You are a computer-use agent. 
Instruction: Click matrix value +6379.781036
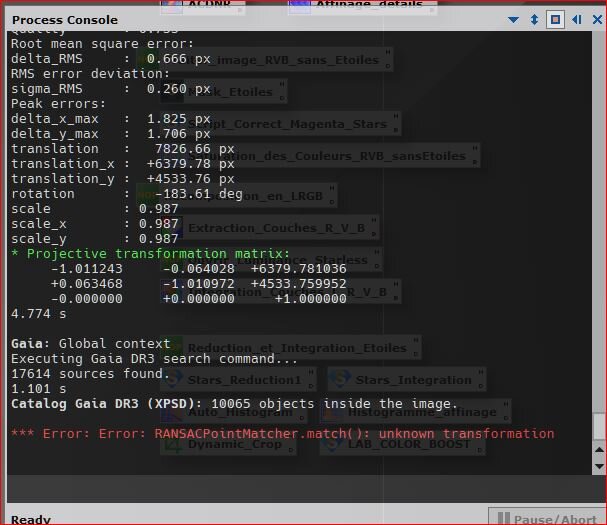pos(298,269)
